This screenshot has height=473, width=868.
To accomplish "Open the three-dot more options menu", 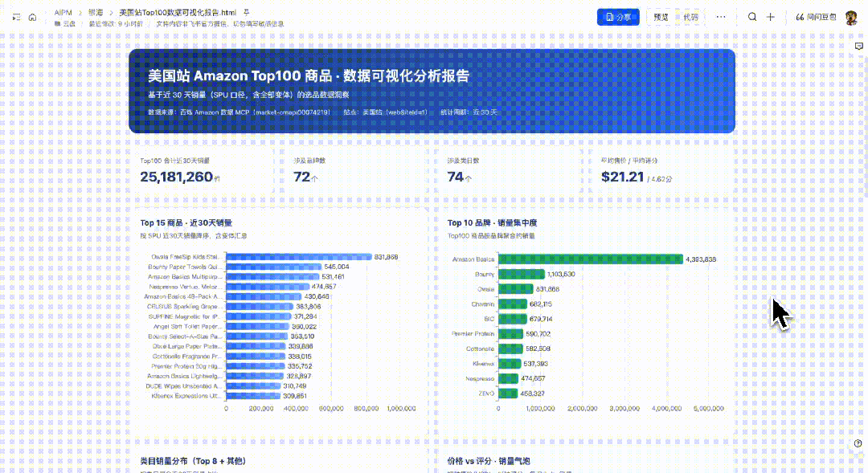I will tap(721, 17).
